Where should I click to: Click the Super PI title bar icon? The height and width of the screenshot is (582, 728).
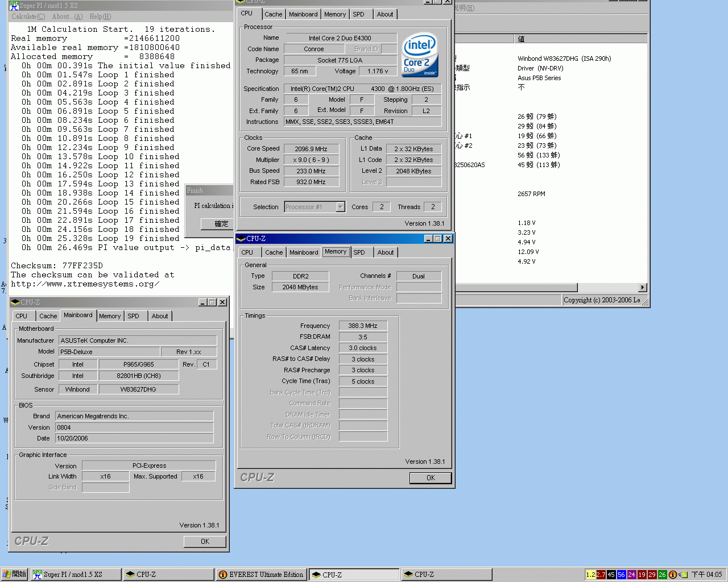coord(14,6)
